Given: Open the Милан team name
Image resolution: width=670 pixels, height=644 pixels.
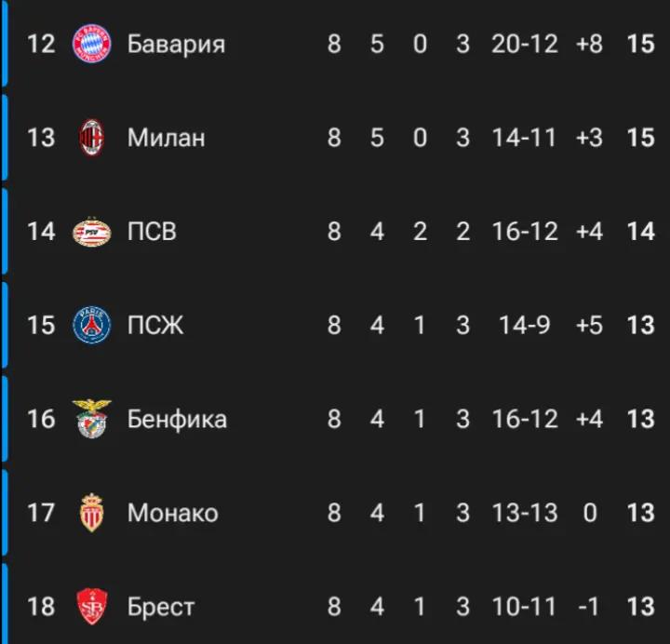Looking at the screenshot, I should point(167,138).
